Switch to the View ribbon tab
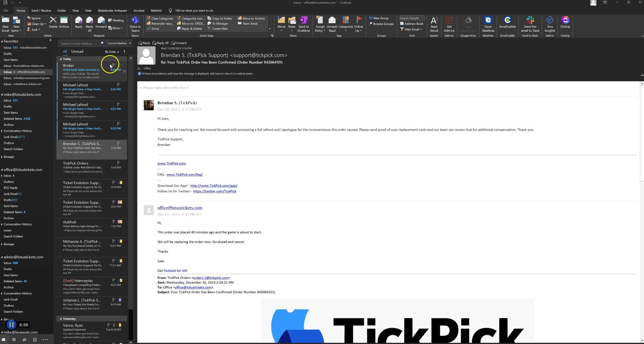644x344 pixels. pos(75,10)
